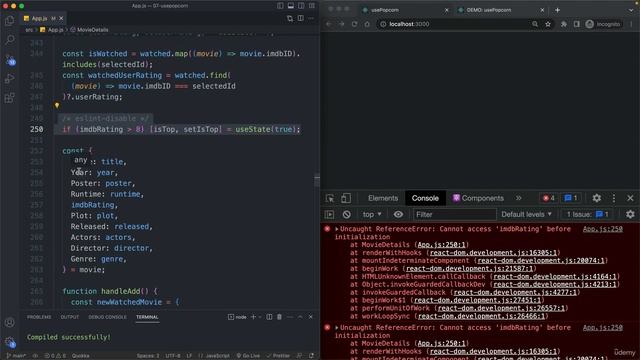Reload the localhost browser page
The height and width of the screenshot is (360, 640).
(x=354, y=24)
